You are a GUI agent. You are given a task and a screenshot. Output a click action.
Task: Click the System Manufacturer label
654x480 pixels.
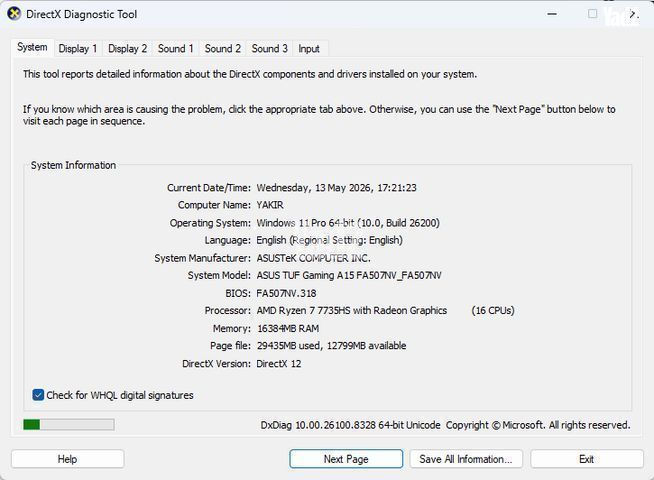coord(203,259)
